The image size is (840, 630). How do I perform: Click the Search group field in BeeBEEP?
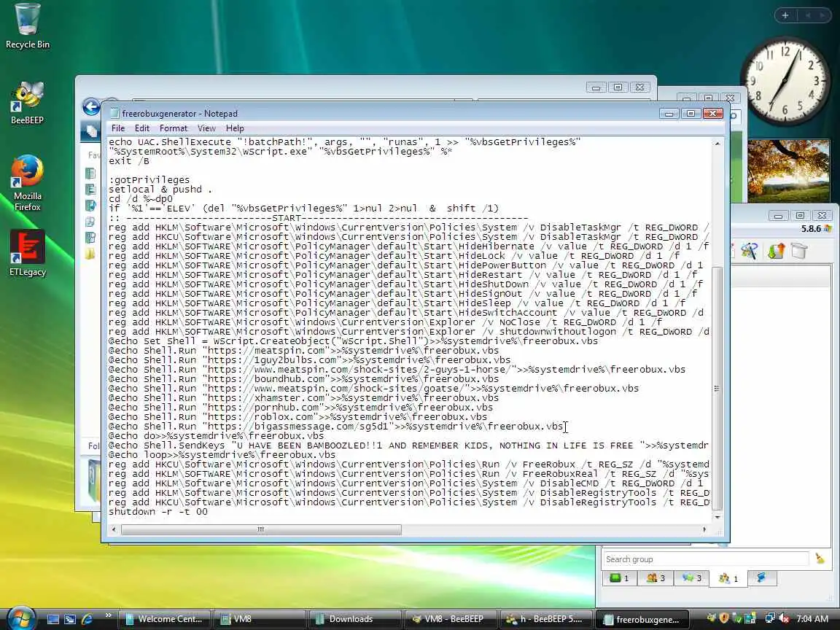[x=706, y=559]
